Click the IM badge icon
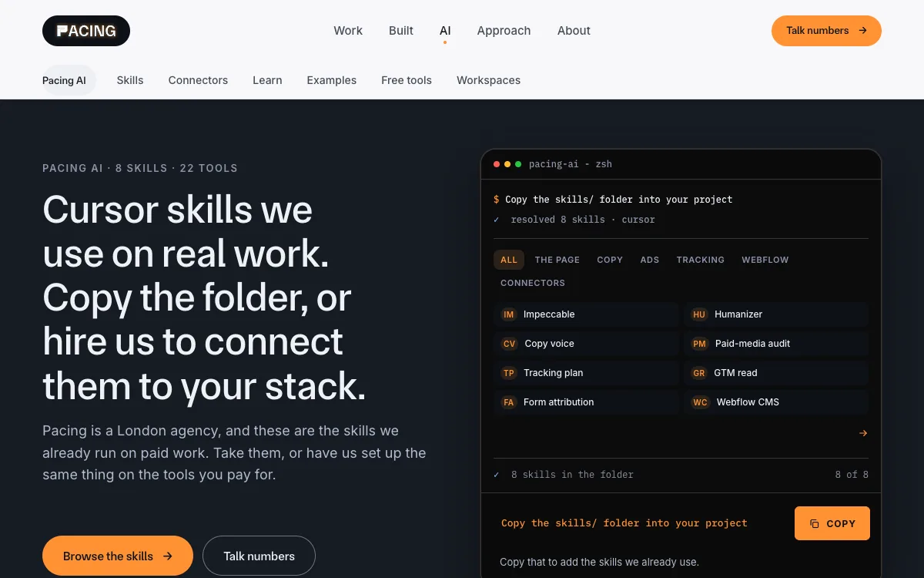The width and height of the screenshot is (924, 578). [x=508, y=314]
